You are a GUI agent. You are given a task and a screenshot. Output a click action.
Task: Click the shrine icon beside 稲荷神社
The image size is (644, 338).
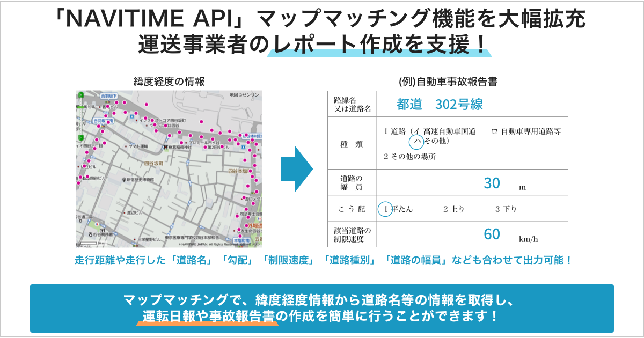pos(166,146)
